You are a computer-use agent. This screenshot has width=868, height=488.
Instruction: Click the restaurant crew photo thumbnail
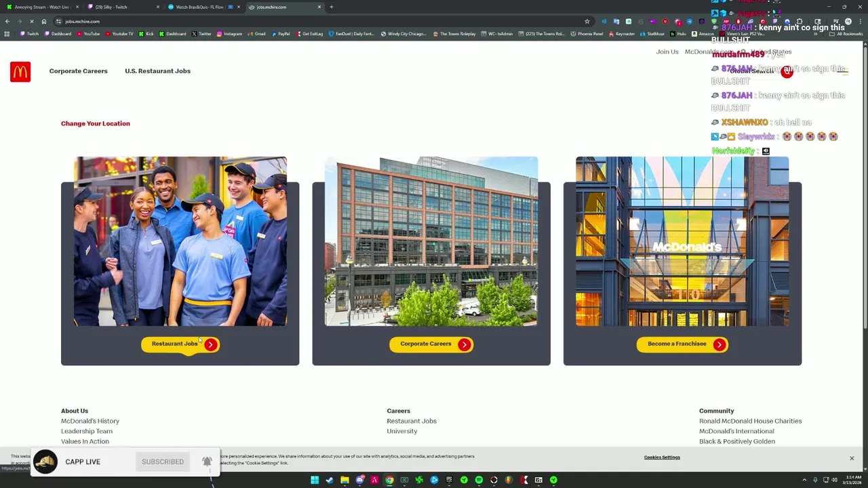[x=180, y=241]
